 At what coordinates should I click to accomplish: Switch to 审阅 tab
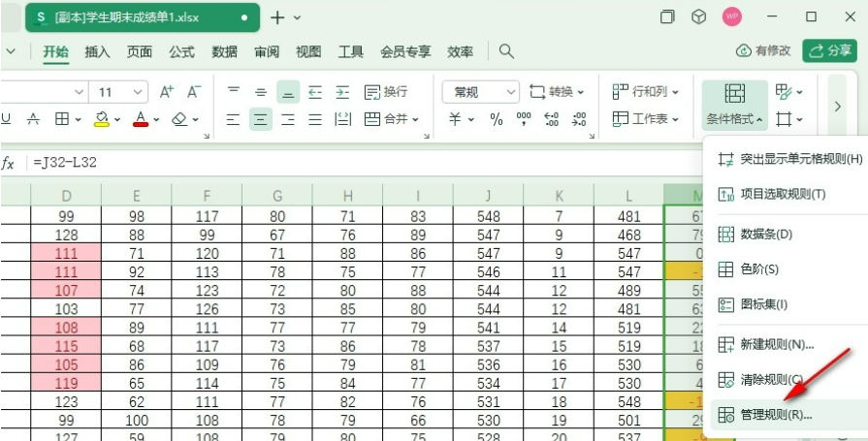[267, 52]
